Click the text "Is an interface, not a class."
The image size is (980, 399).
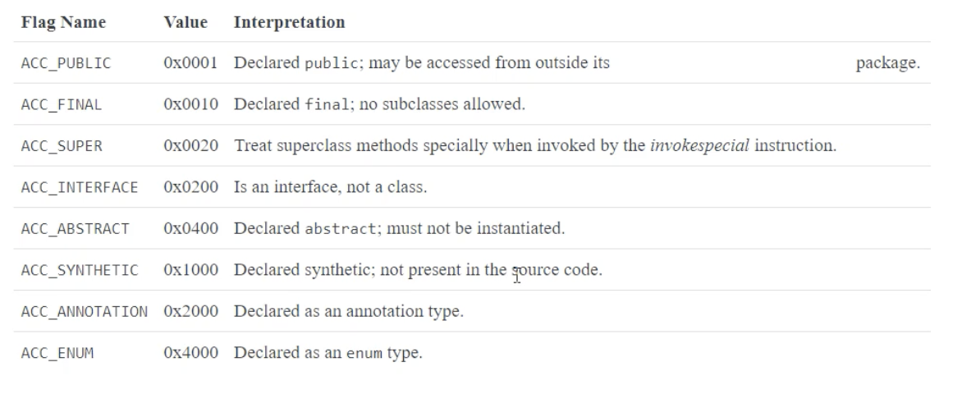[x=330, y=187]
